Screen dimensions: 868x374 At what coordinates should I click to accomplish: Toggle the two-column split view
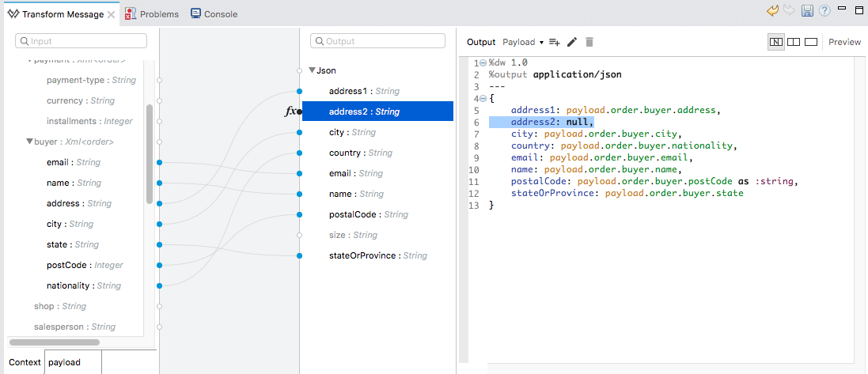(x=794, y=42)
